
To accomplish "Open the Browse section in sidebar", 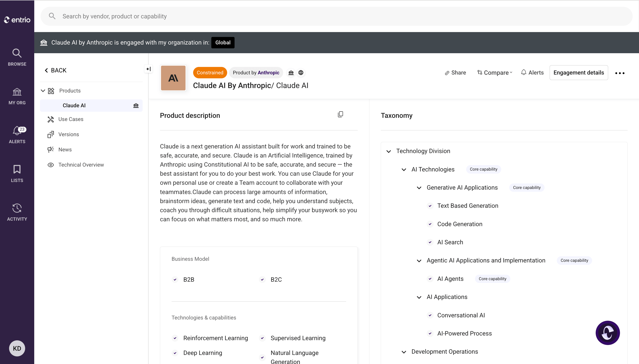I will pos(17,57).
